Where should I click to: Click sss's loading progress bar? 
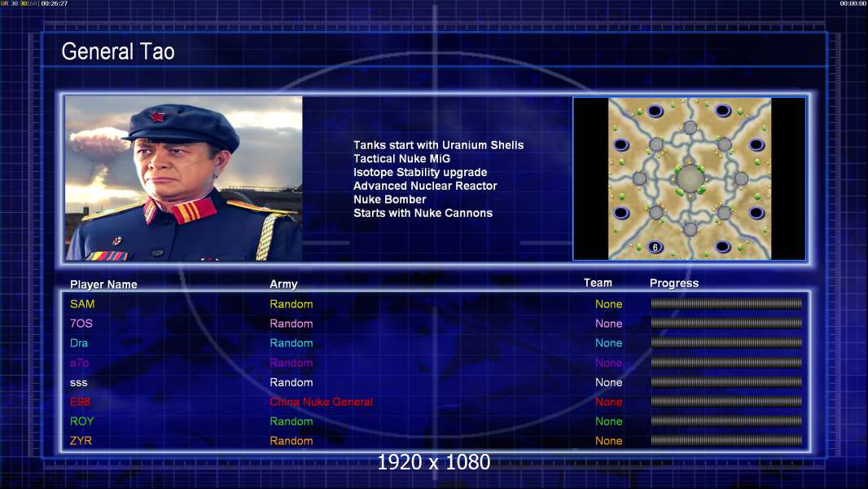[x=726, y=381]
